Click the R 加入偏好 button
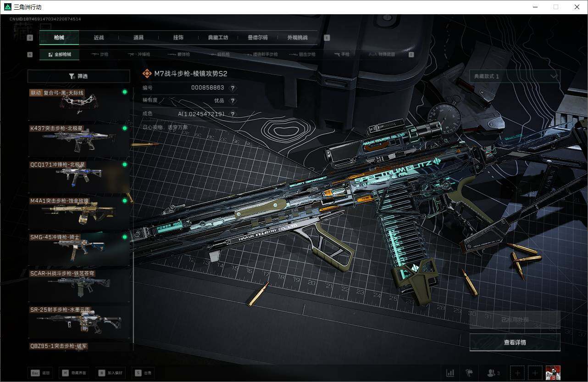588x382 pixels. tap(110, 373)
